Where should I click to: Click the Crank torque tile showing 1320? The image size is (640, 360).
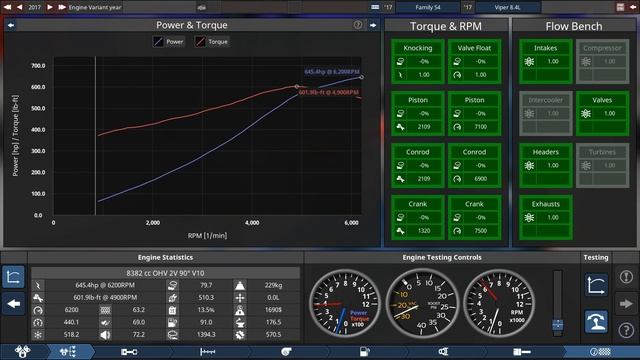pyautogui.click(x=418, y=217)
